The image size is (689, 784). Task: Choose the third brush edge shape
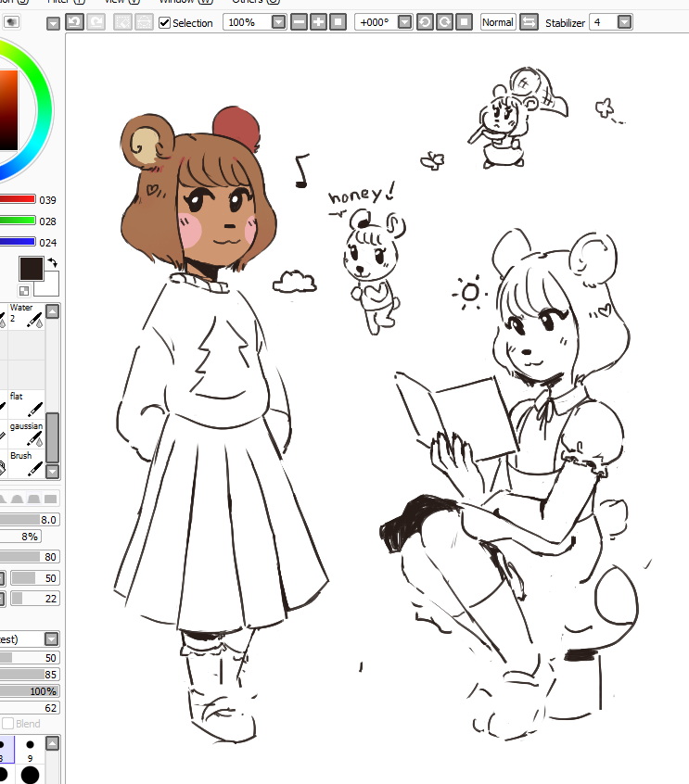34,499
